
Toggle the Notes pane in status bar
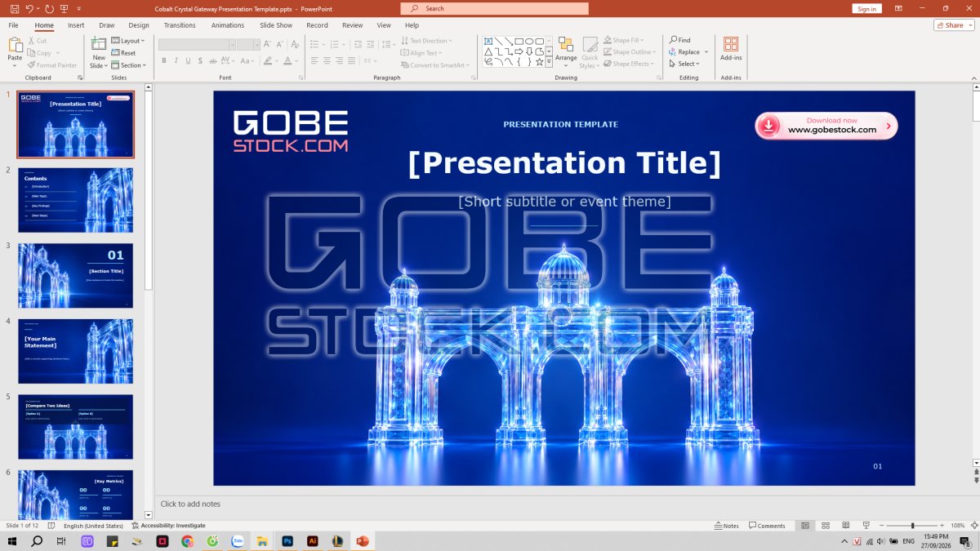point(727,526)
